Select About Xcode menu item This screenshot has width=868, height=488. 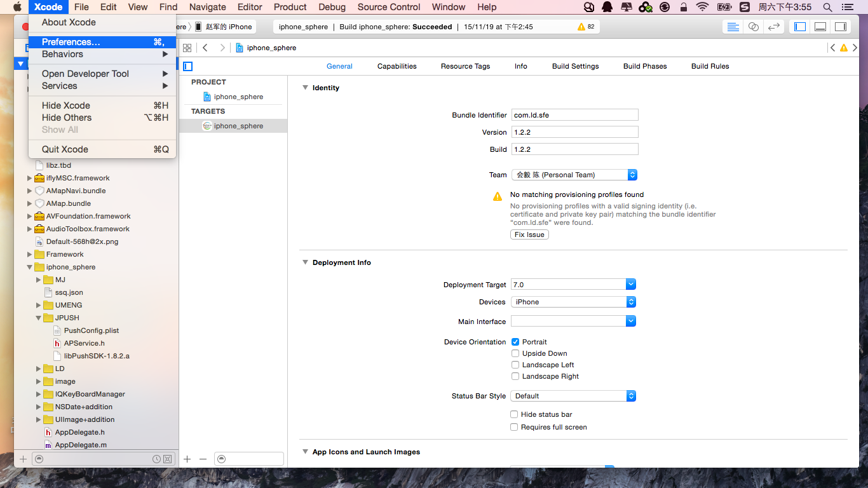102,22
